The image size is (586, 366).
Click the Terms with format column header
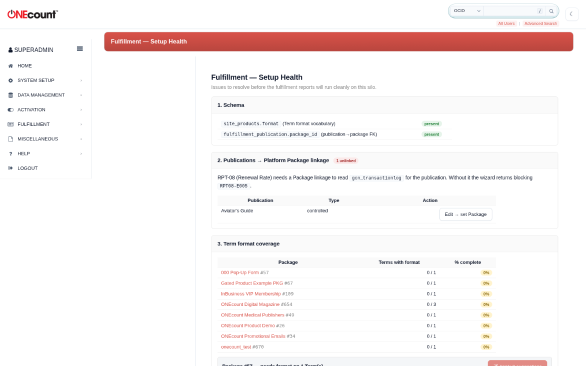399,262
